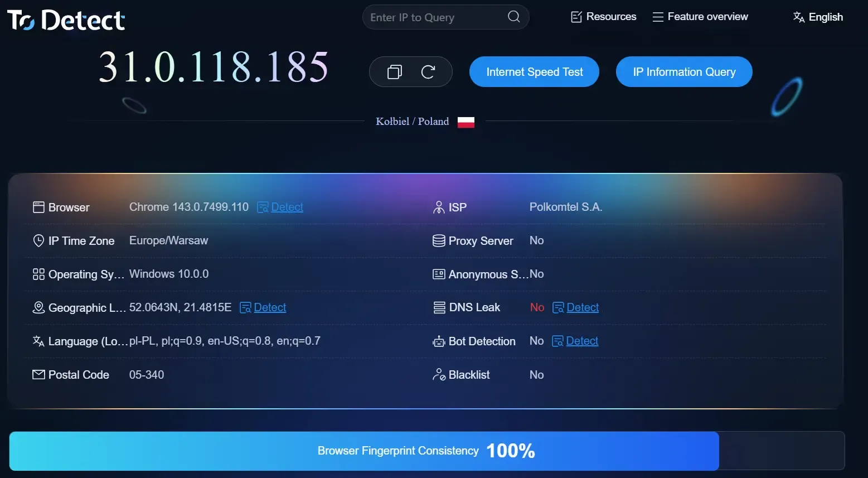
Task: Open the English language selector
Action: (x=818, y=17)
